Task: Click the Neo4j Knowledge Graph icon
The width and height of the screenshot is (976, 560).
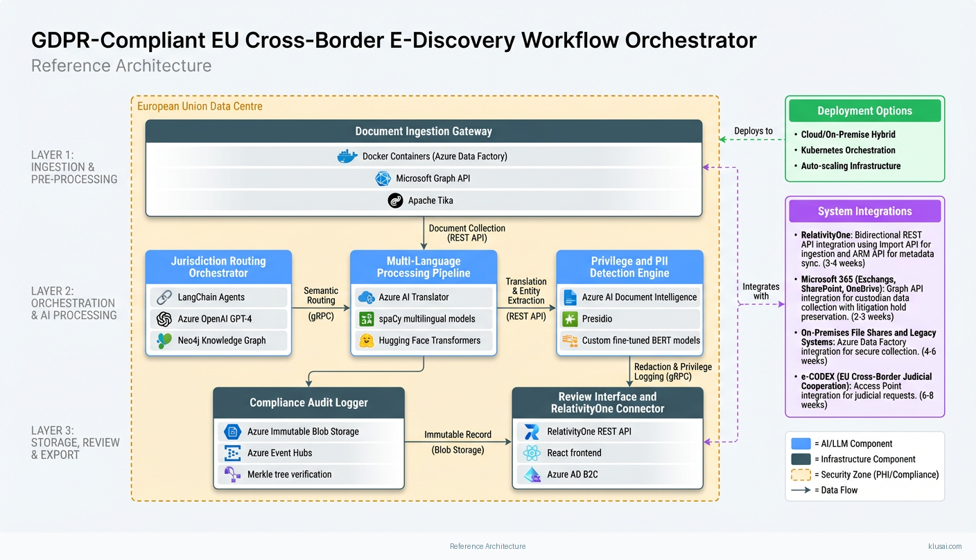Action: pyautogui.click(x=164, y=340)
